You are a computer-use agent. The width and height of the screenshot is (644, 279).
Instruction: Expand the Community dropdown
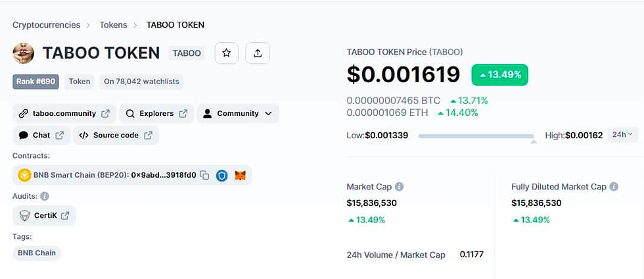[x=238, y=114]
